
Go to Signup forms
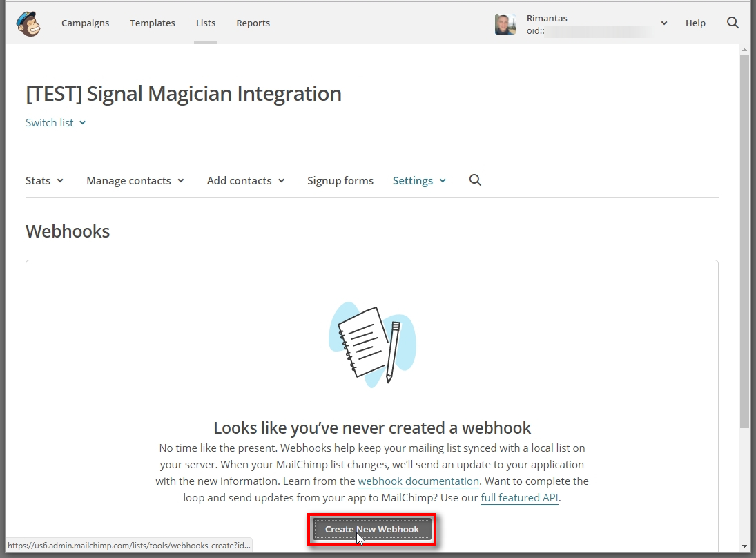(340, 181)
